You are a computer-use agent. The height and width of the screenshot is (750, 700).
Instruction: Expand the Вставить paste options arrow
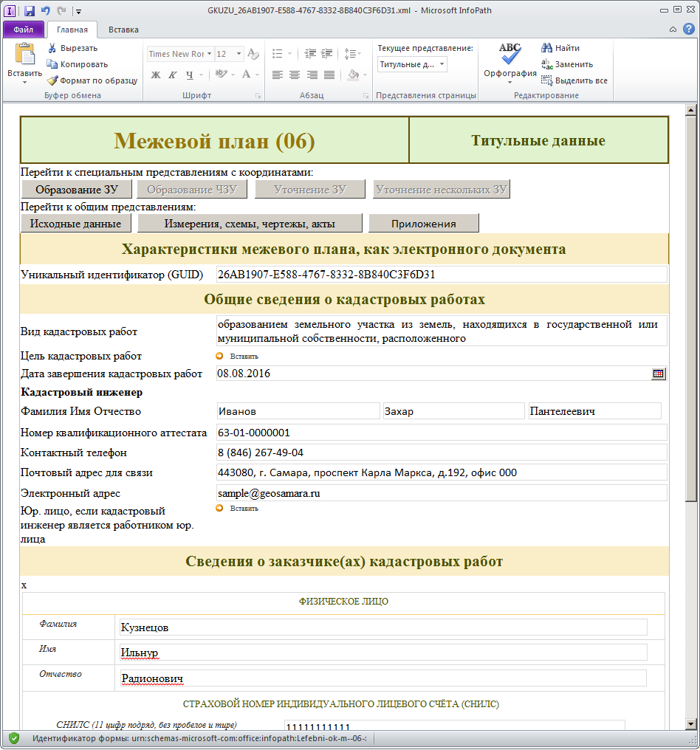pos(24,82)
